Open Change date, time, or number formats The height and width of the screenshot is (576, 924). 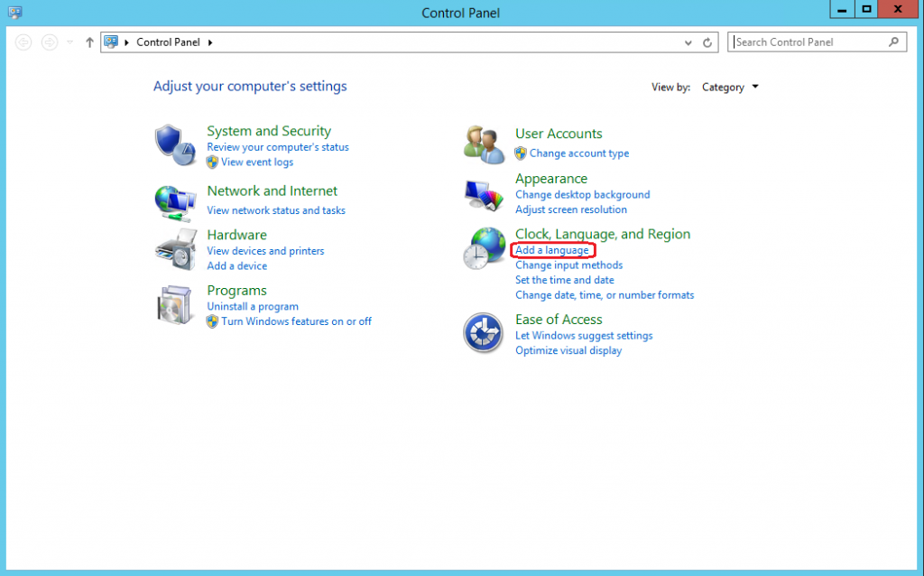[x=605, y=295]
